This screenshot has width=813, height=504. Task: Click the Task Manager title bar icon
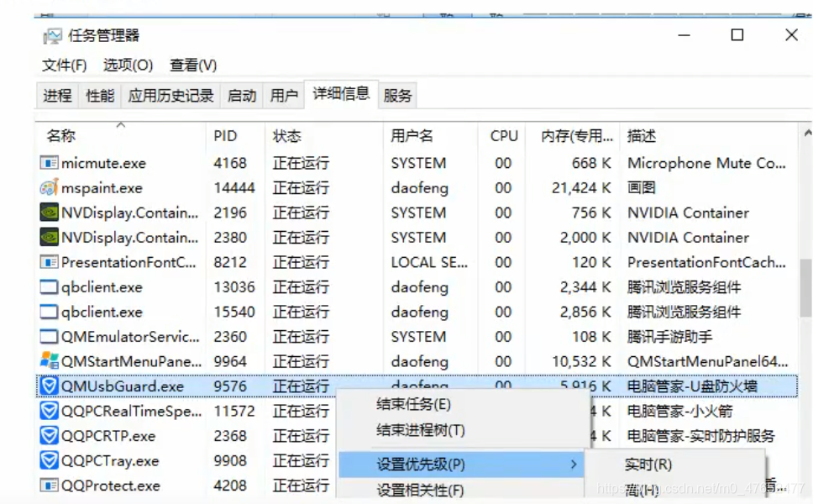(52, 36)
